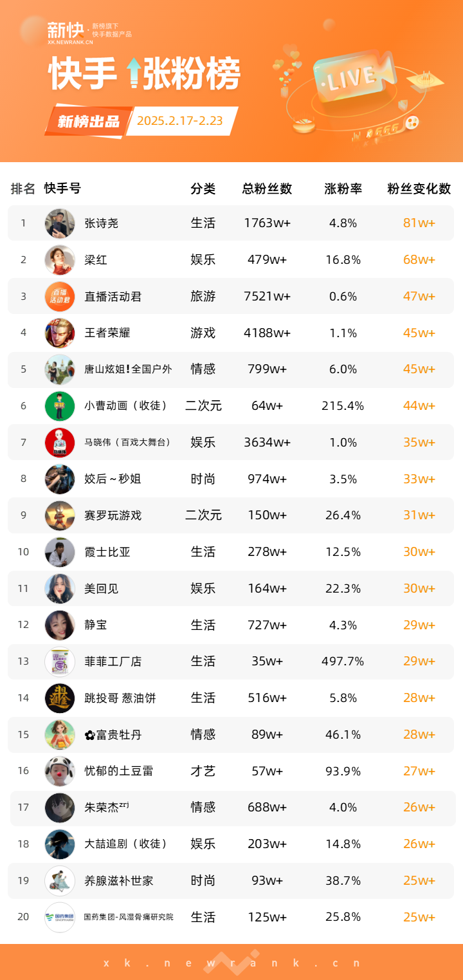Click the 国药集团 logo avatar icon

60,917
